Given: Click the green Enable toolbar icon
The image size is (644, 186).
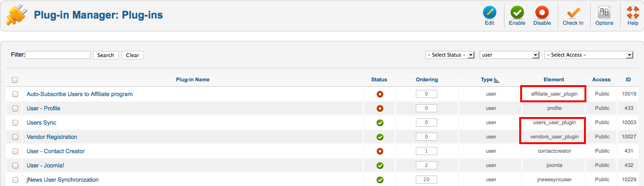Looking at the screenshot, I should (517, 13).
